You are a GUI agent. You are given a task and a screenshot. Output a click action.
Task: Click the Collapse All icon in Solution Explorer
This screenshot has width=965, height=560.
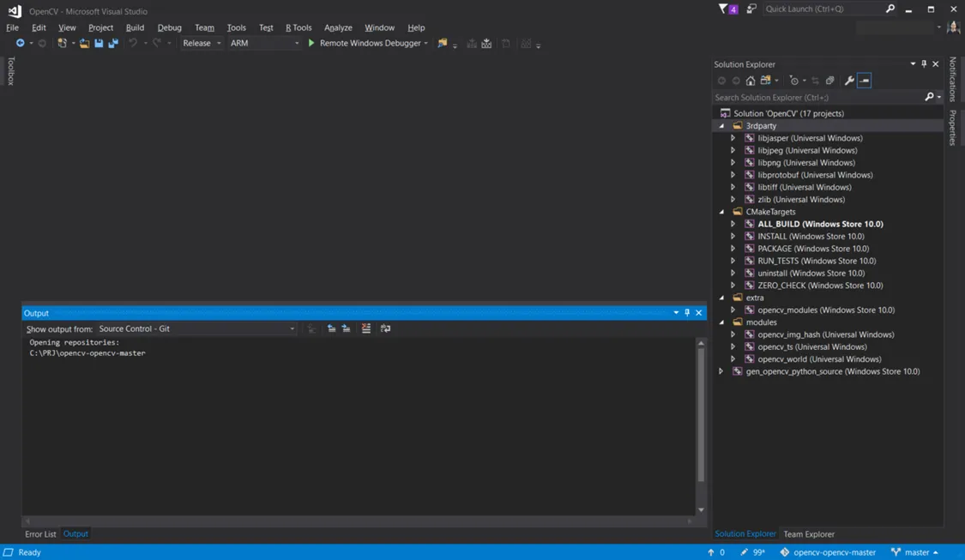pos(829,81)
